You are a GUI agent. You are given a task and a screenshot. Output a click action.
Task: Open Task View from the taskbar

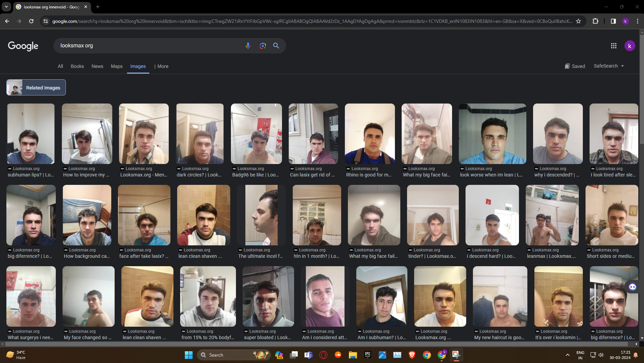click(294, 355)
